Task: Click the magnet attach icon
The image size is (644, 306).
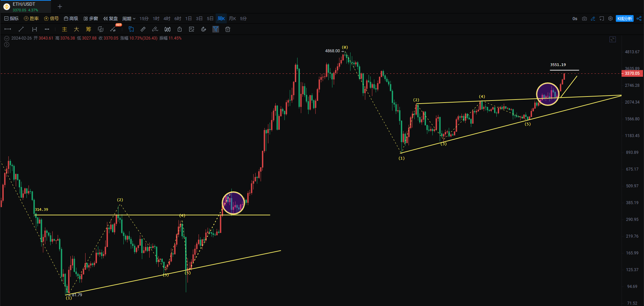Action: coord(204,29)
